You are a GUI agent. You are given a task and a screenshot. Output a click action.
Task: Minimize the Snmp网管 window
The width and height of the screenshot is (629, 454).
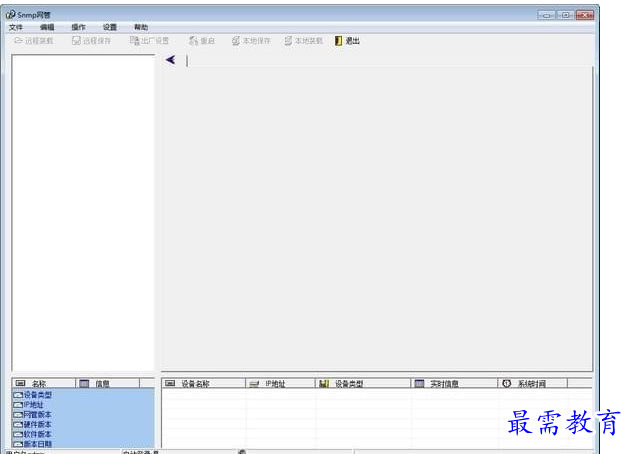click(x=546, y=15)
